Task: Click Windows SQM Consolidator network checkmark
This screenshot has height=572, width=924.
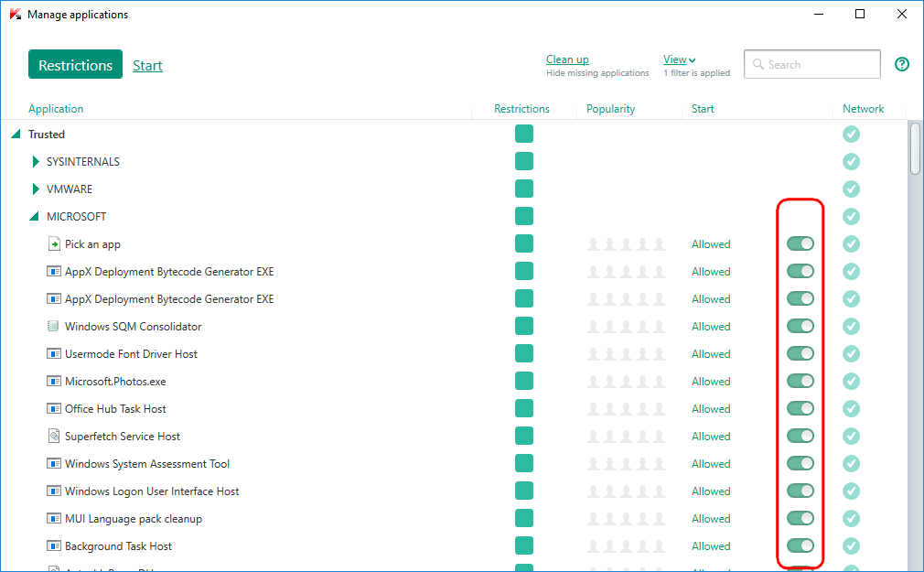Action: tap(851, 326)
